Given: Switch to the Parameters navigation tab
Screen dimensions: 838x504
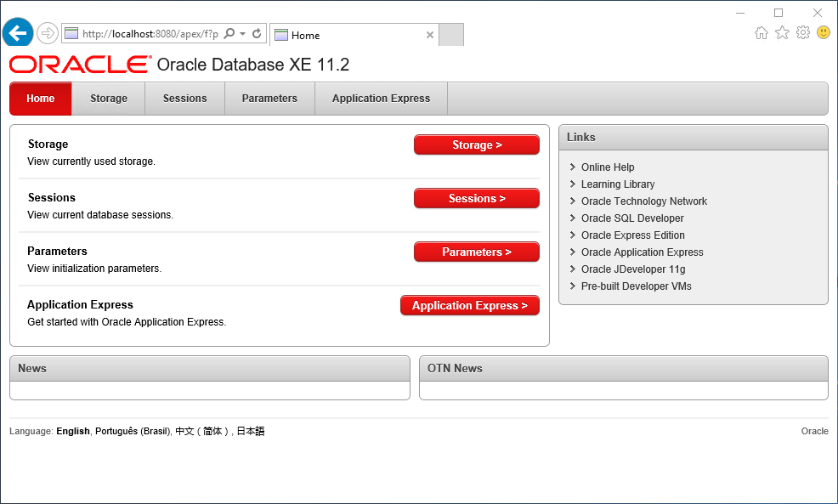Looking at the screenshot, I should (269, 99).
